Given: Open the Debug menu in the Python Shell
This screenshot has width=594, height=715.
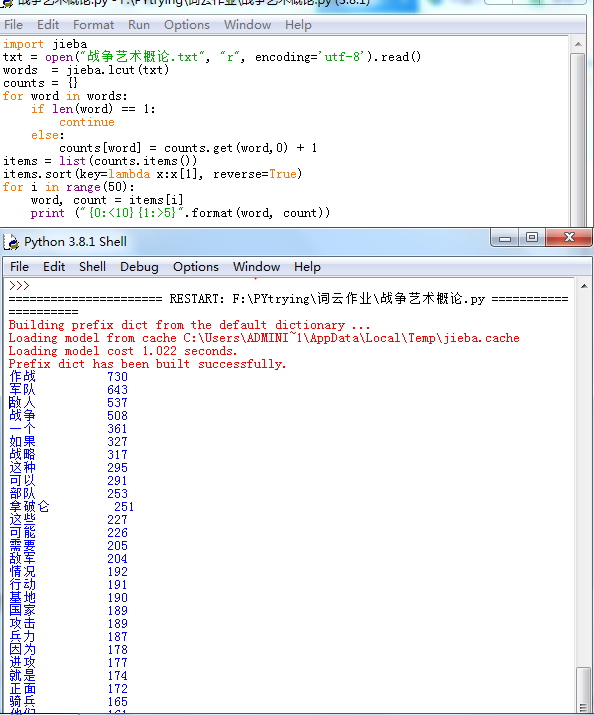Looking at the screenshot, I should (x=139, y=267).
